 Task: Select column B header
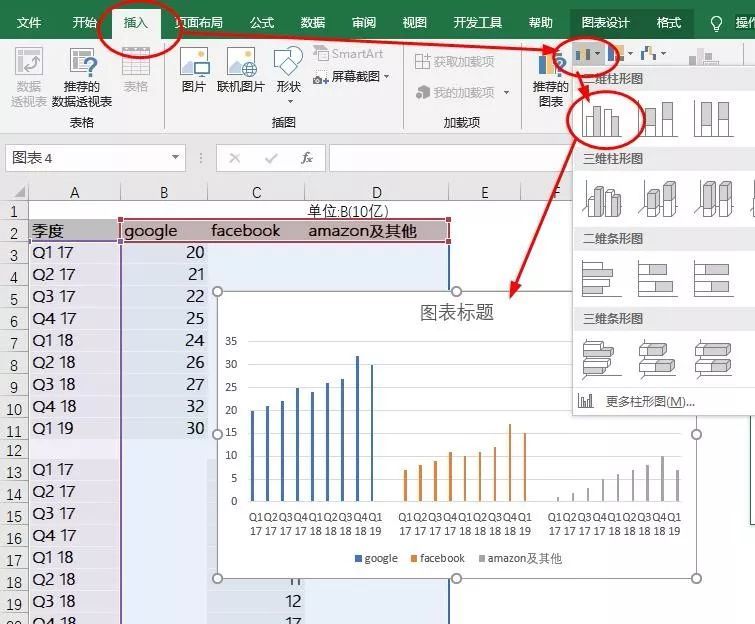[x=164, y=193]
